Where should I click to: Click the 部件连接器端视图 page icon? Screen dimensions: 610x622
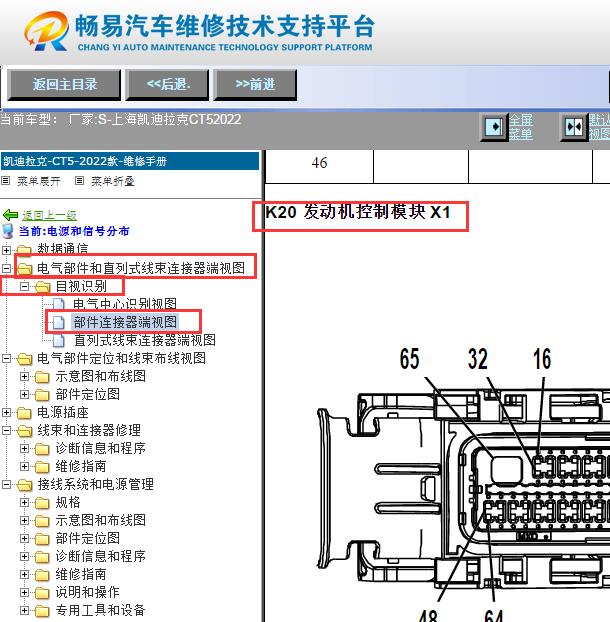tap(59, 322)
